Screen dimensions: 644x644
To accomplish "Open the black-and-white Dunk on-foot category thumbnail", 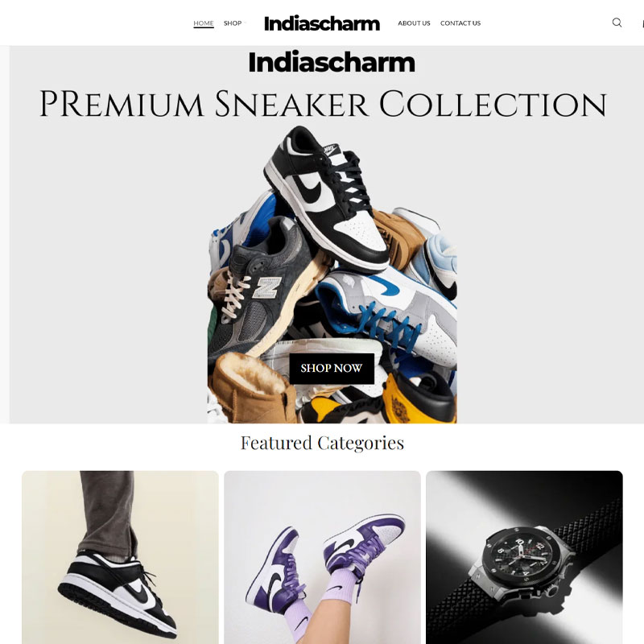I will coord(120,557).
